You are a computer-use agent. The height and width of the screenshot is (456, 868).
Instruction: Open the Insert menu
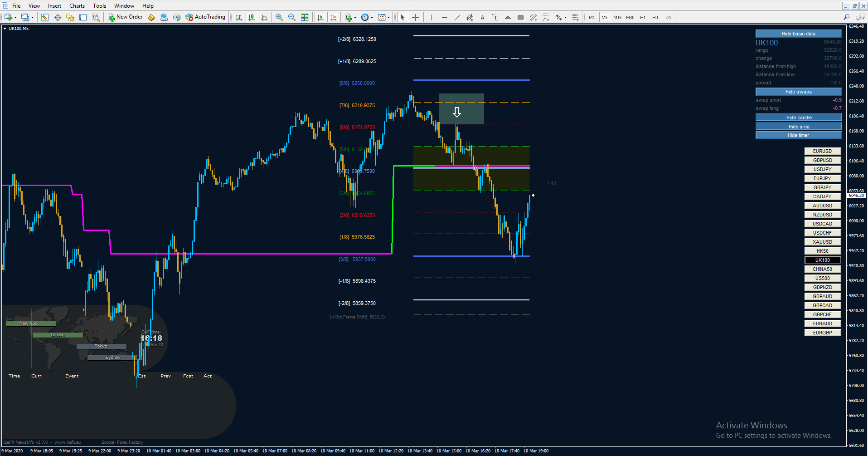point(54,6)
